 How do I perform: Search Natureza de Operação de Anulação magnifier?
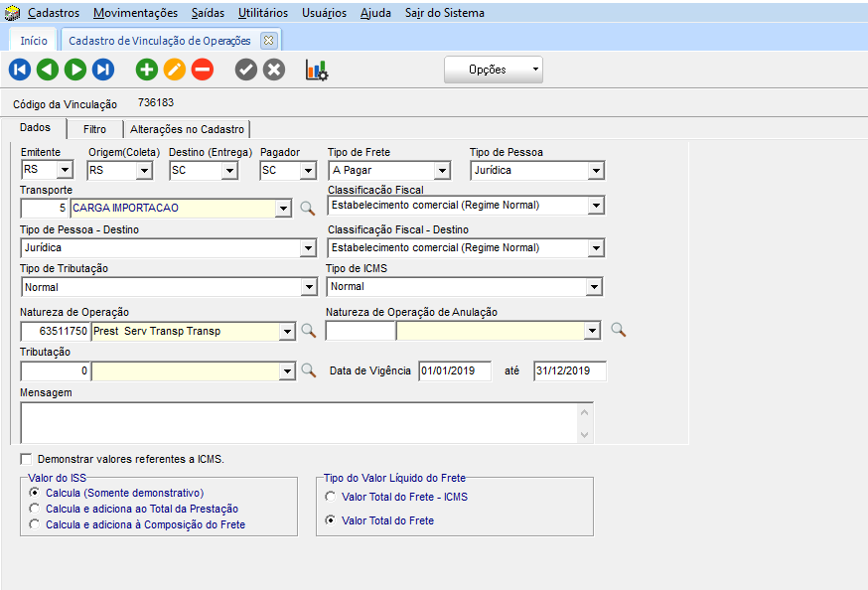[x=618, y=330]
